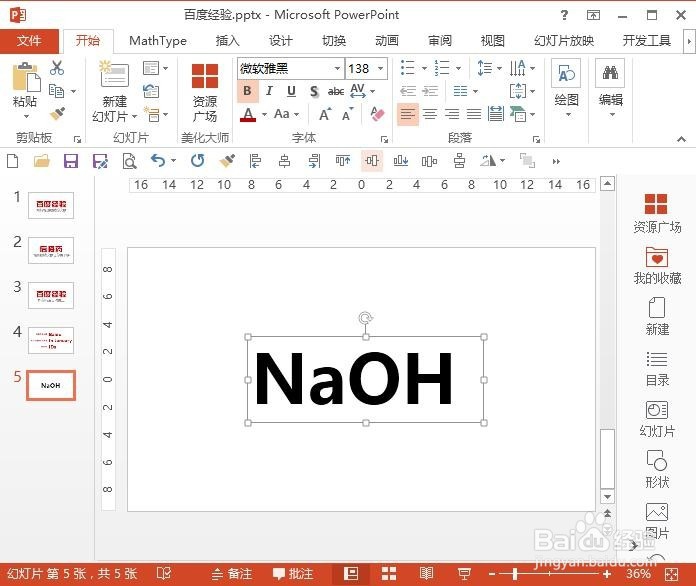Select Center text alignment
This screenshot has width=696, height=586.
(x=430, y=114)
